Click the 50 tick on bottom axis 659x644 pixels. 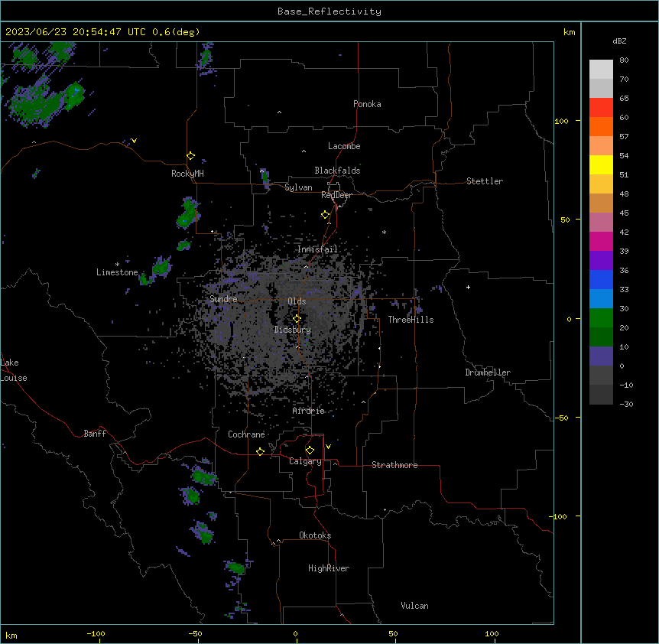pos(393,633)
